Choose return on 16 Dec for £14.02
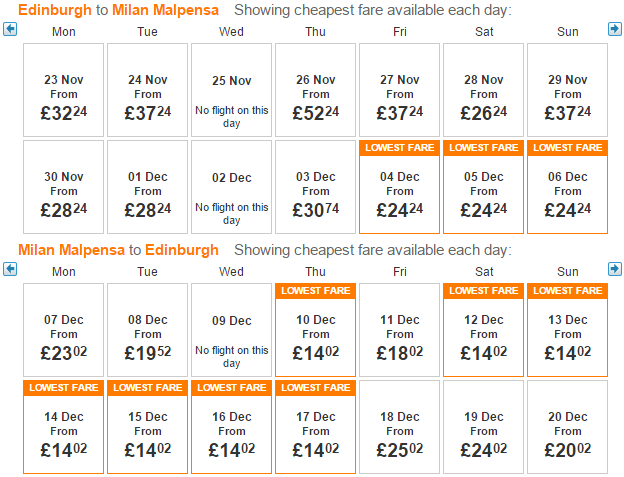 point(231,427)
